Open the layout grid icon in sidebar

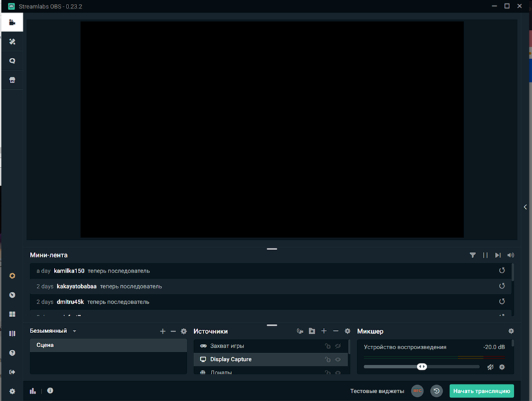click(12, 314)
